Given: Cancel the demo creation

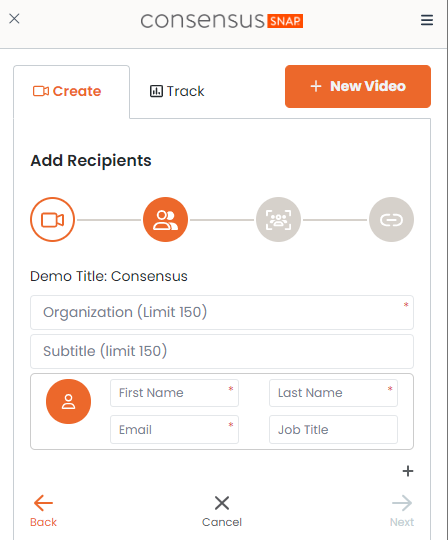Looking at the screenshot, I should pyautogui.click(x=222, y=511).
